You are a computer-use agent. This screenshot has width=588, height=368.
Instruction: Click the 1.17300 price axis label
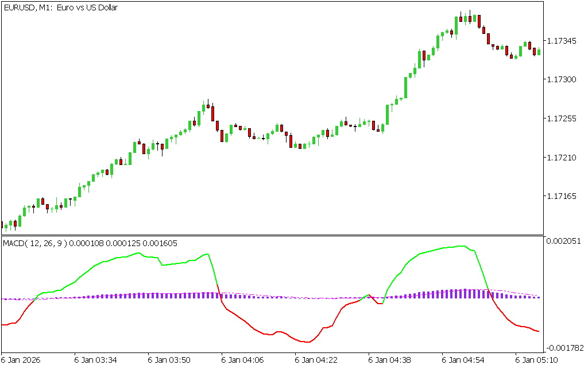click(x=563, y=79)
